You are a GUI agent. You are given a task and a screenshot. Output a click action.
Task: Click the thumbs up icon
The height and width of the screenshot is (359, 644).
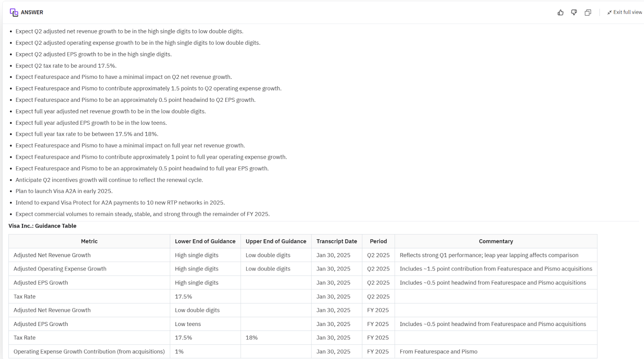click(x=560, y=12)
